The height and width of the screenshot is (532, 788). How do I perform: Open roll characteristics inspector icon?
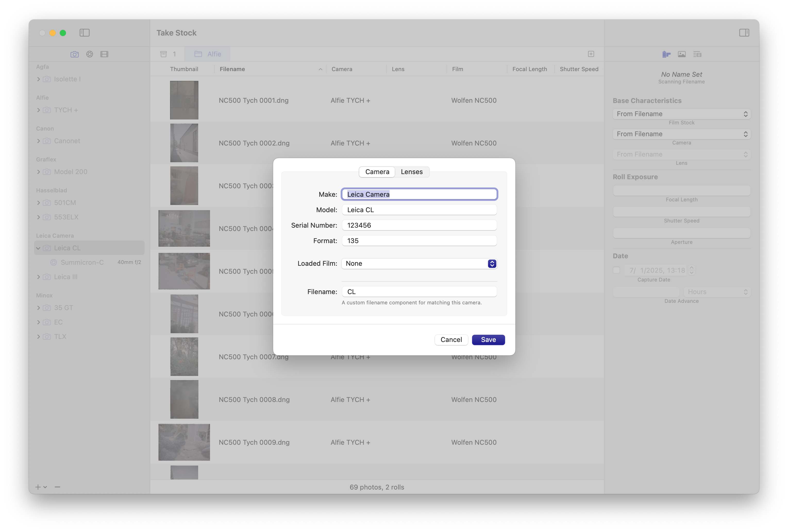(666, 54)
